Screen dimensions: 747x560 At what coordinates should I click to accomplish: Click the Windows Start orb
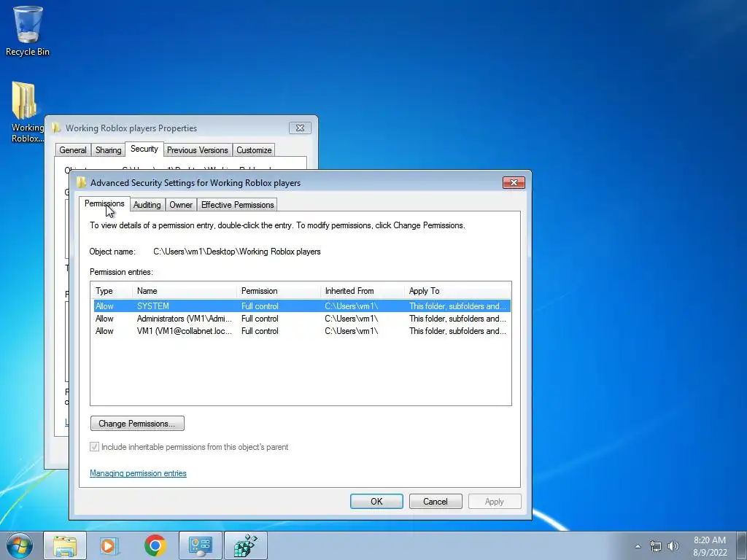(x=20, y=545)
